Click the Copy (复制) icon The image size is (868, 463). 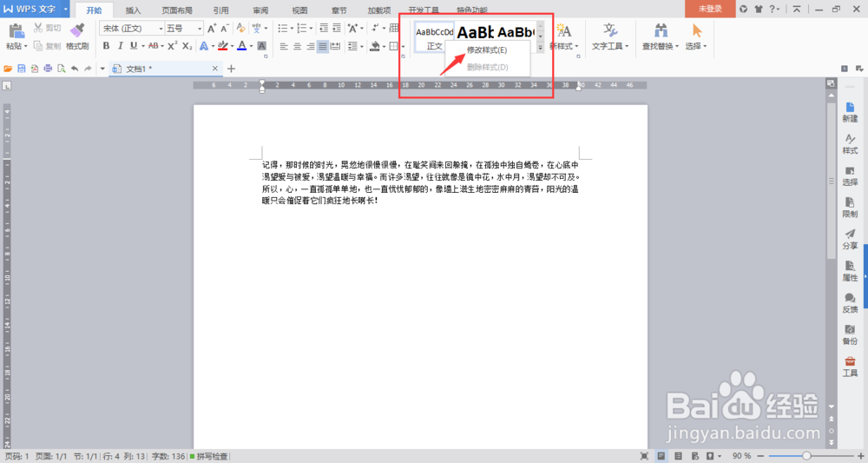coord(38,46)
